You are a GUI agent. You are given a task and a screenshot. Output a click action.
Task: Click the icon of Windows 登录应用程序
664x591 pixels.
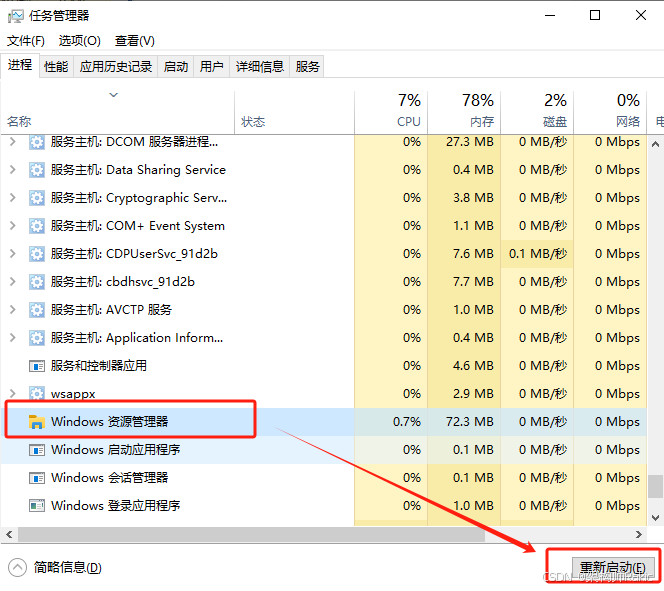pyautogui.click(x=37, y=505)
